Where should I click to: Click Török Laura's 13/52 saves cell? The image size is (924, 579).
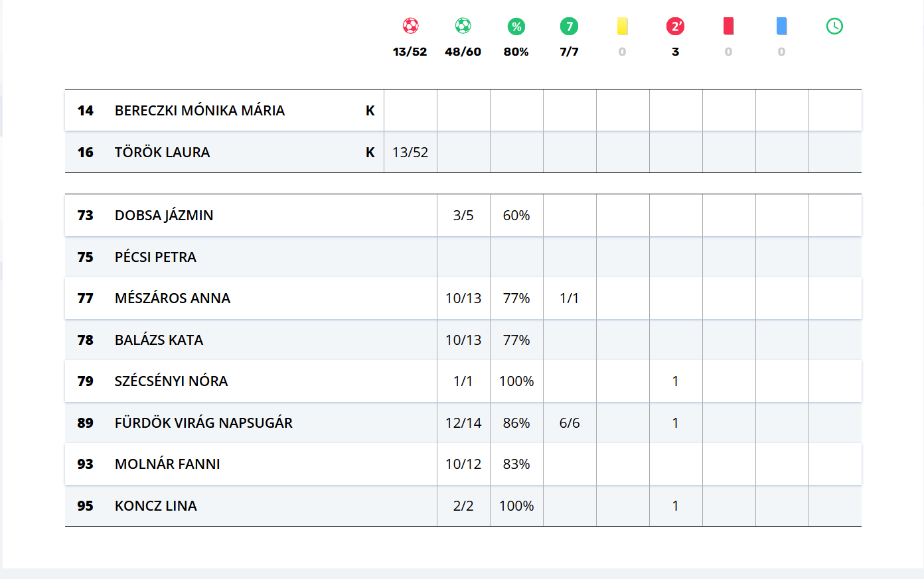point(410,153)
